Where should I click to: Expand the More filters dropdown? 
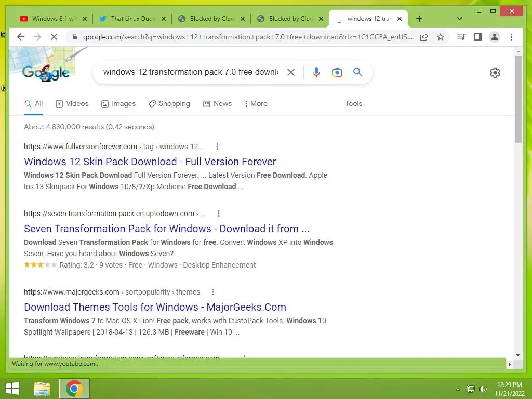[x=256, y=103]
